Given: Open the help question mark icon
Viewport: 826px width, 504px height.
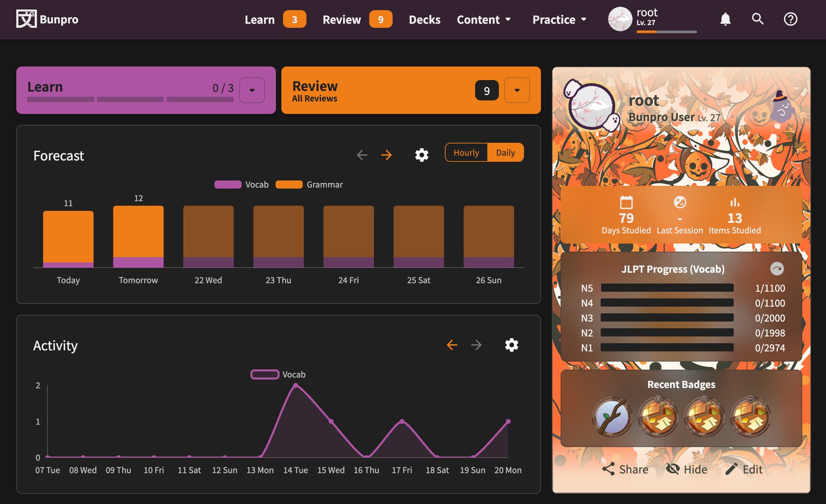Looking at the screenshot, I should click(x=790, y=19).
